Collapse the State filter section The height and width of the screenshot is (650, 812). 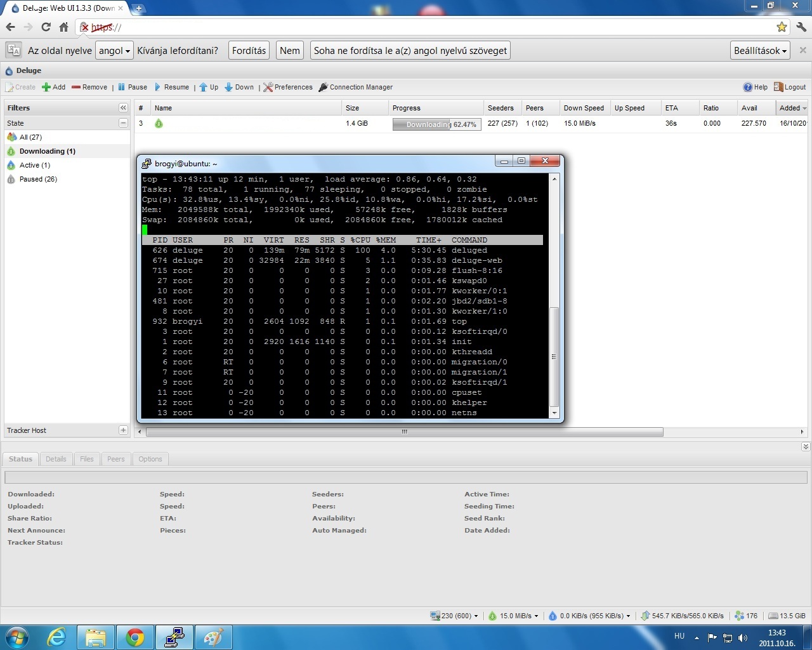(123, 123)
